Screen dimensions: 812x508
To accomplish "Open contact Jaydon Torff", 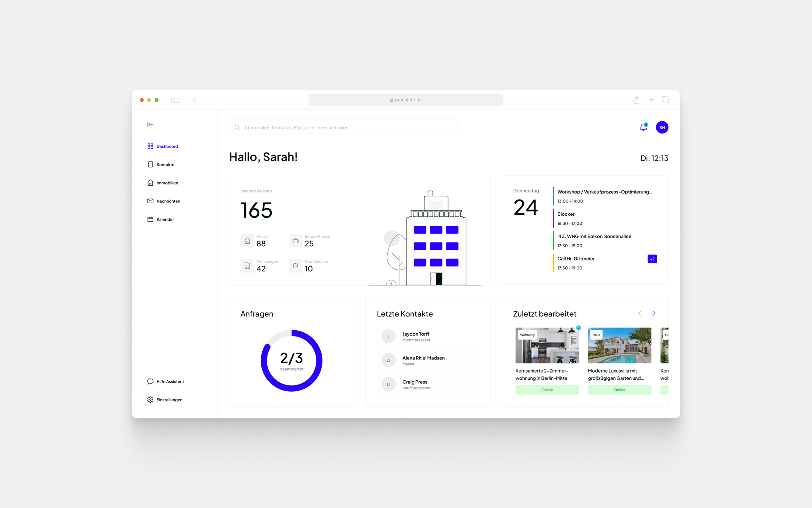I will coord(428,336).
